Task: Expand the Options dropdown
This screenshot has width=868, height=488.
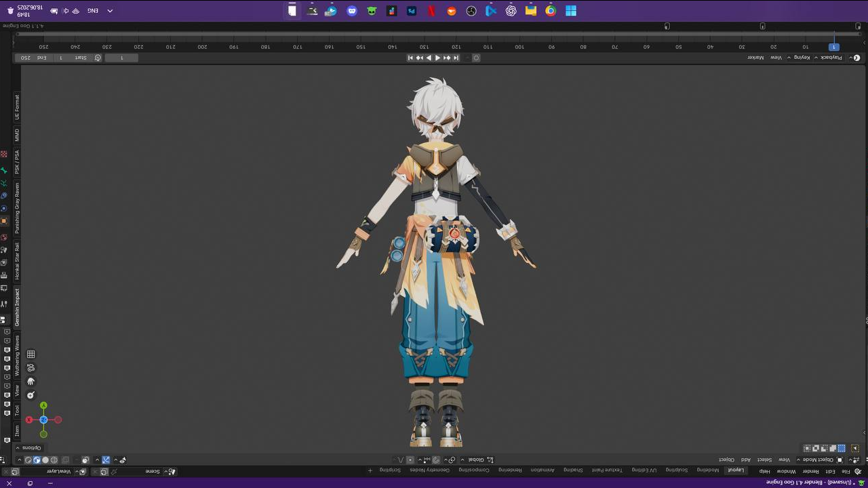Action: 30,447
